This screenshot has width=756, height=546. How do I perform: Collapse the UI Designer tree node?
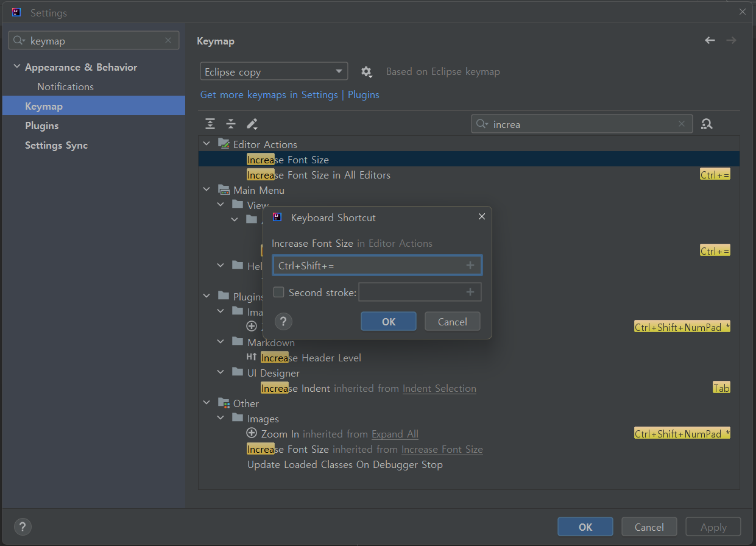click(x=221, y=372)
